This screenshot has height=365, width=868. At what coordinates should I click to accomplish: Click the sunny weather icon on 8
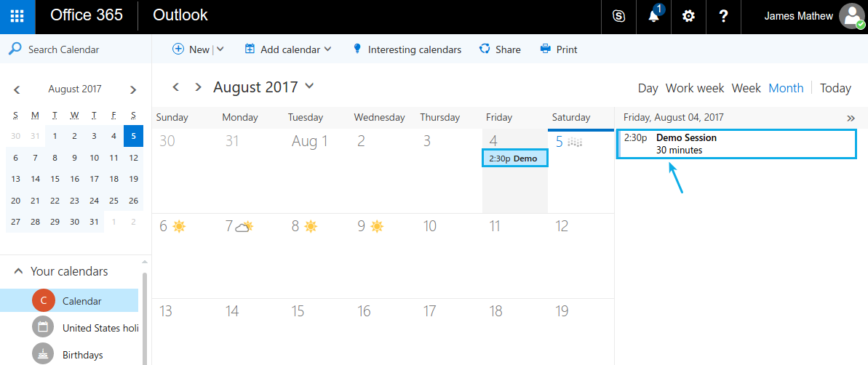tap(311, 226)
